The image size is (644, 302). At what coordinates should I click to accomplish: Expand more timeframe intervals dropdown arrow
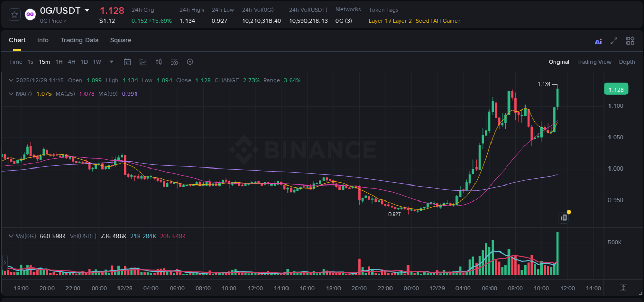111,62
